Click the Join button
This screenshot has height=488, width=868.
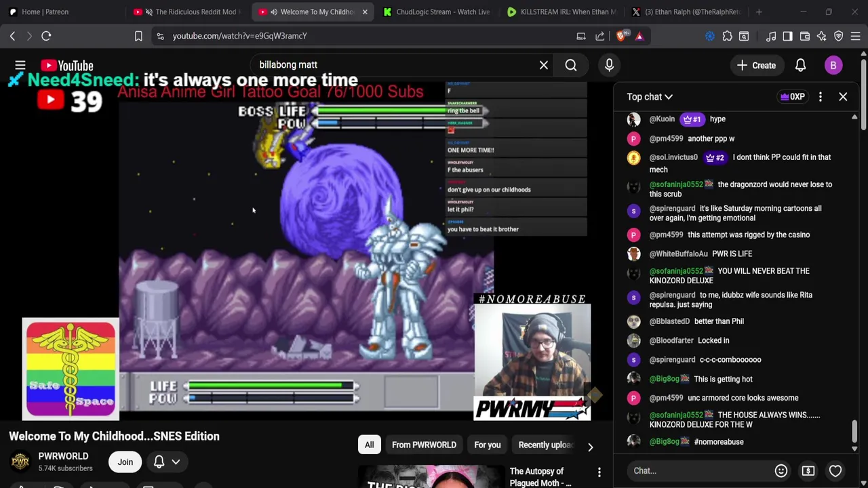click(x=125, y=462)
